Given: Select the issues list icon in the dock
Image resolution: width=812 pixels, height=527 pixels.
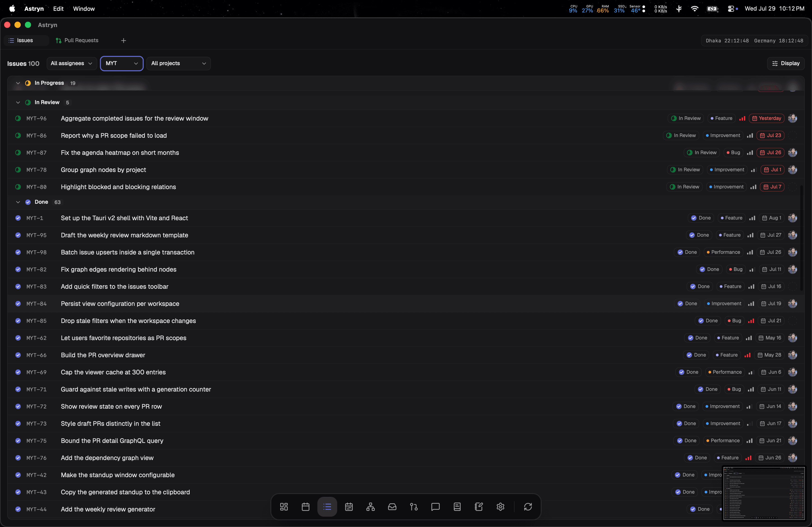Looking at the screenshot, I should click(x=327, y=507).
